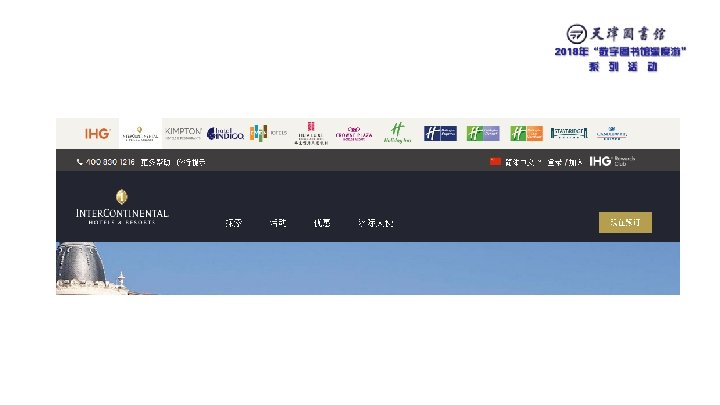Open the green-orange Holiday Inn Club Vacations logo
Image resolution: width=720 pixels, height=405 pixels.
pyautogui.click(x=526, y=133)
